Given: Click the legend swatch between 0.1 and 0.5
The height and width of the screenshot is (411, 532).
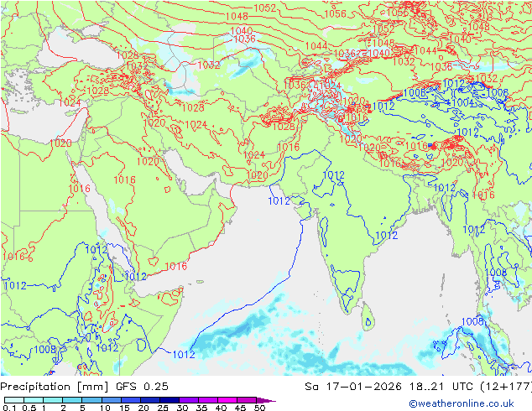Looking at the screenshot, I should pos(14,400).
